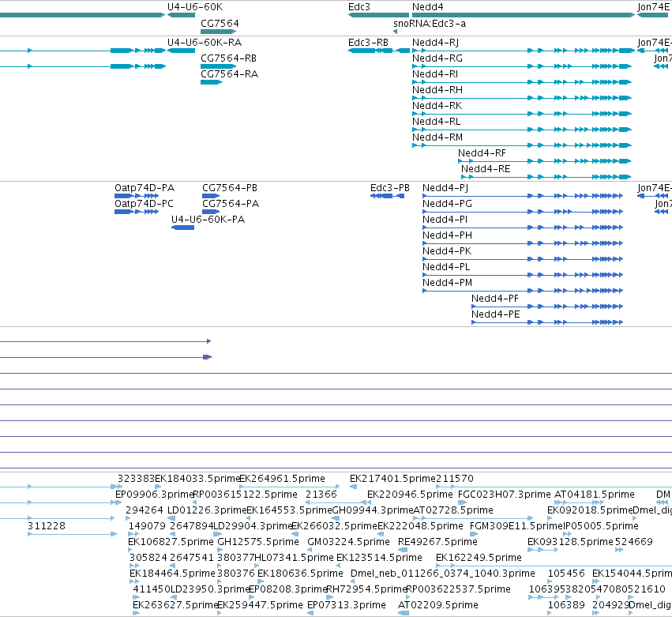Select the Nedd4-PG protein label
The width and height of the screenshot is (672, 617).
click(x=447, y=203)
